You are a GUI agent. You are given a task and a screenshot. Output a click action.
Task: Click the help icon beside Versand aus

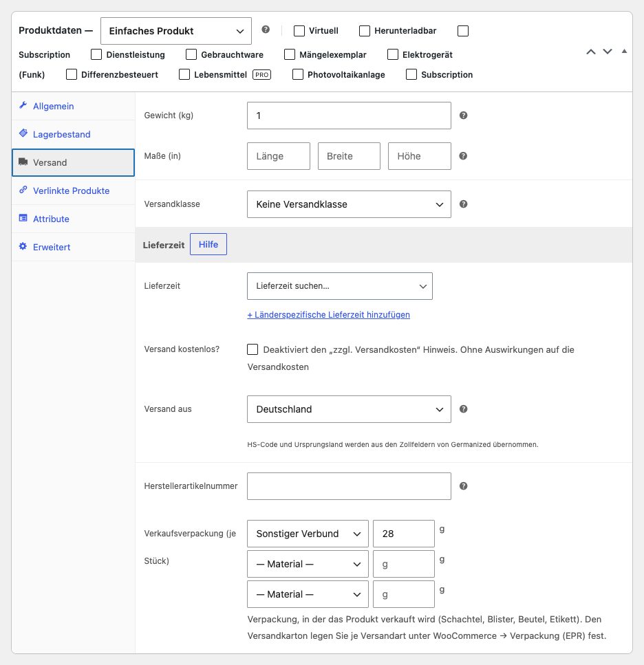coord(463,409)
